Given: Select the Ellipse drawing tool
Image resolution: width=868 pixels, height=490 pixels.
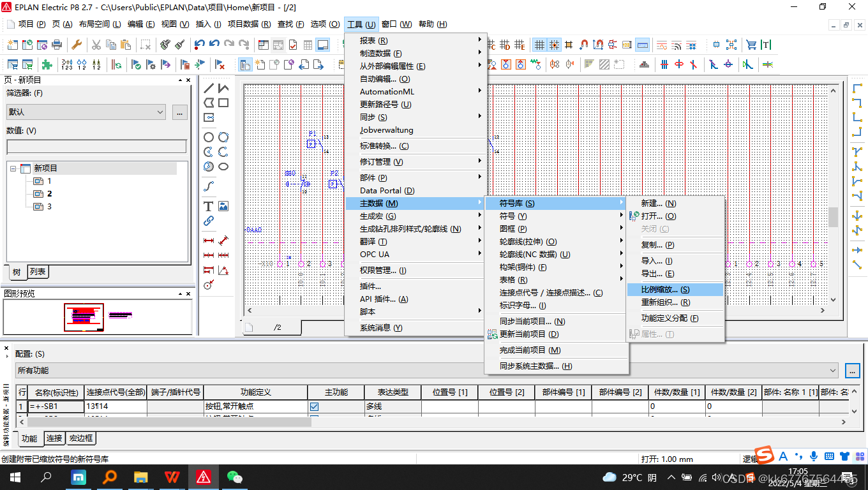Looking at the screenshot, I should (x=223, y=167).
